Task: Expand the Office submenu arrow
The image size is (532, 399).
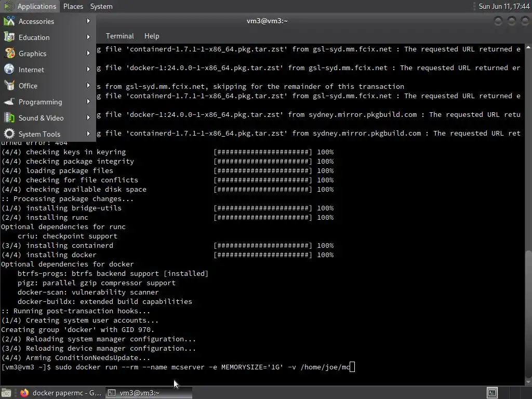Action: pyautogui.click(x=88, y=86)
